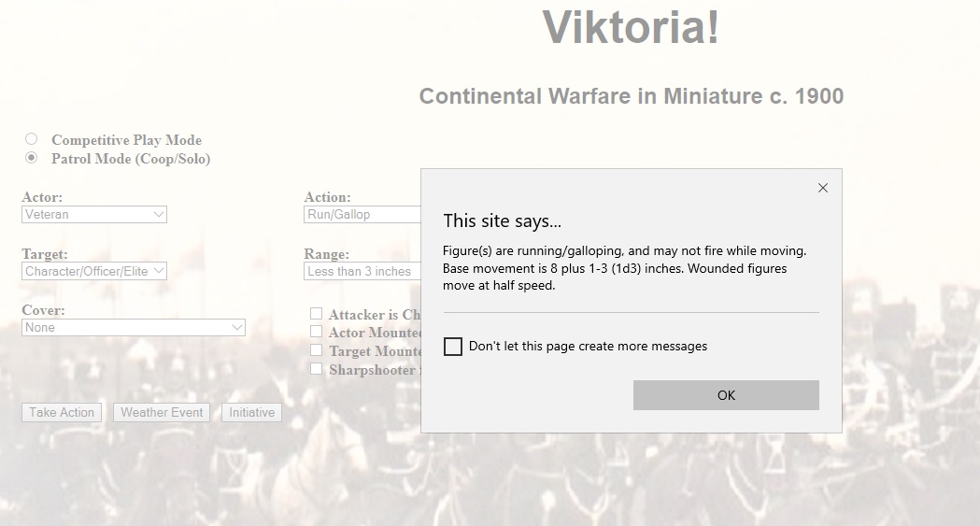The height and width of the screenshot is (526, 980).
Task: Click the Take Action button
Action: click(62, 412)
